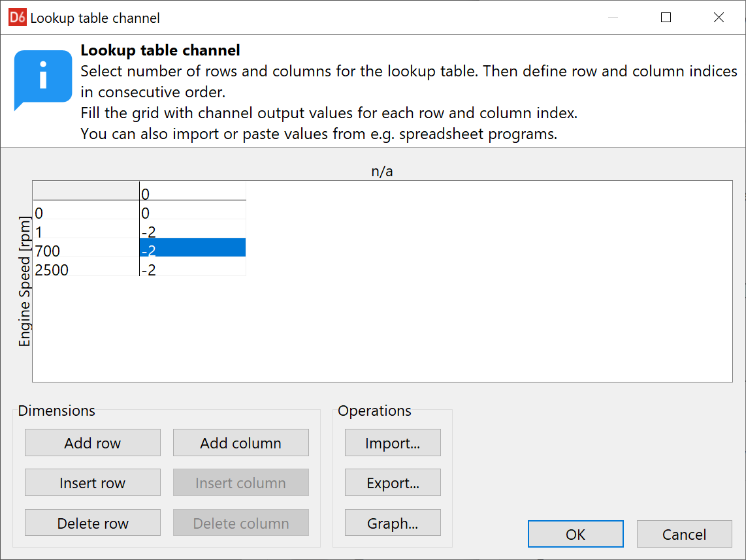Click the blue information icon
The image size is (746, 560).
[x=43, y=80]
